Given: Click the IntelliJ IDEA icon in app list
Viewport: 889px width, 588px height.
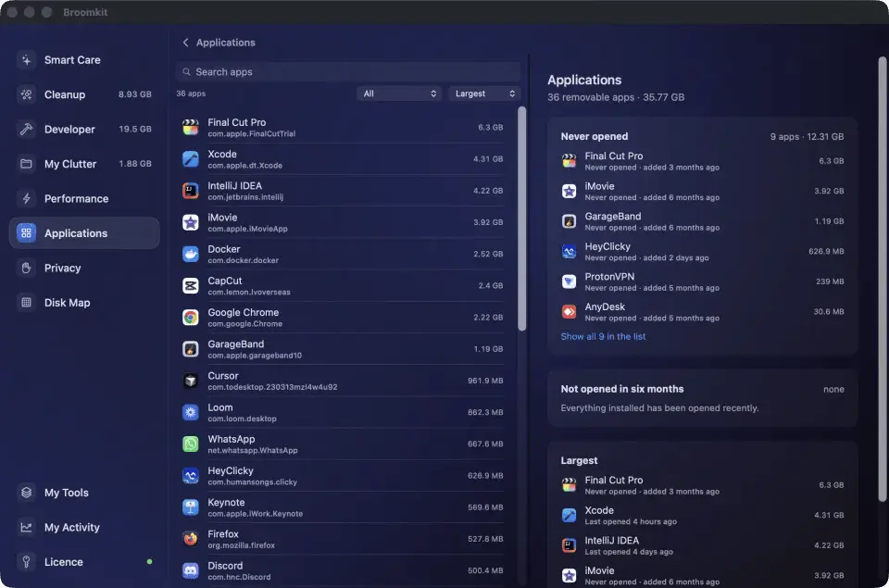Looking at the screenshot, I should 191,191.
